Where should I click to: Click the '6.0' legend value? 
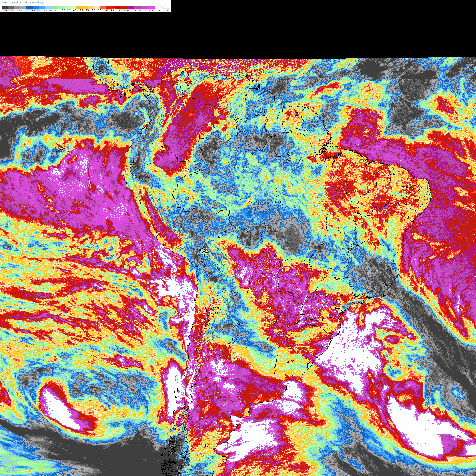tap(75, 10)
